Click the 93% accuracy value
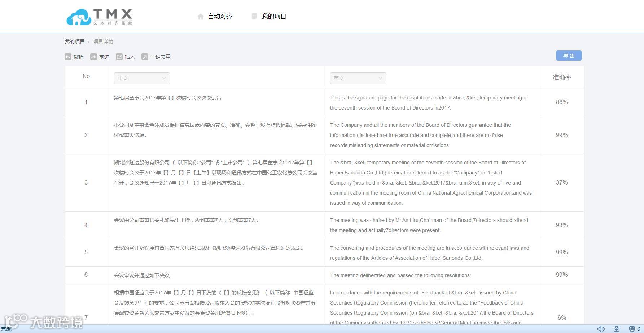The width and height of the screenshot is (644, 333). pos(562,225)
